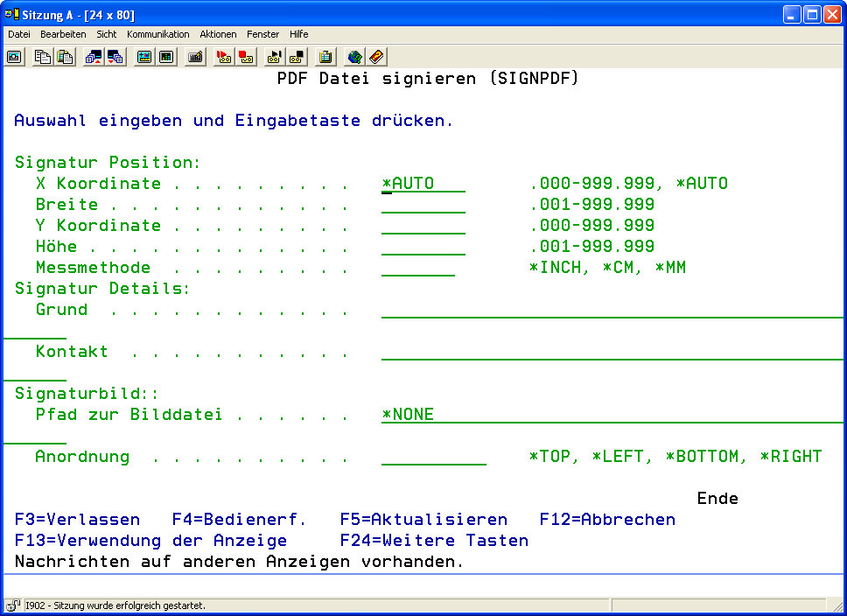The height and width of the screenshot is (616, 847).
Task: Click the play macro toolbar icon
Action: [275, 57]
